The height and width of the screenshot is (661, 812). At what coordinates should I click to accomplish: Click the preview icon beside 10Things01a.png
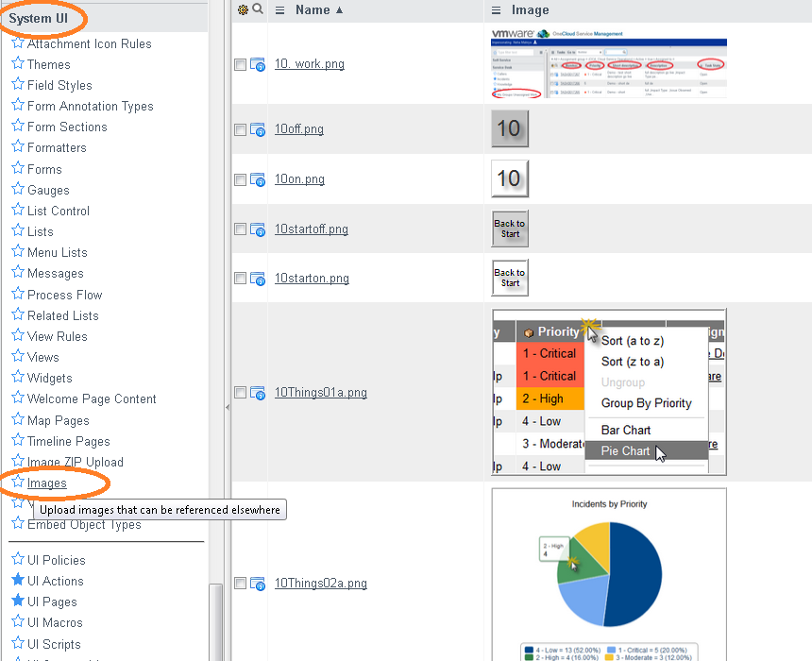tap(258, 393)
